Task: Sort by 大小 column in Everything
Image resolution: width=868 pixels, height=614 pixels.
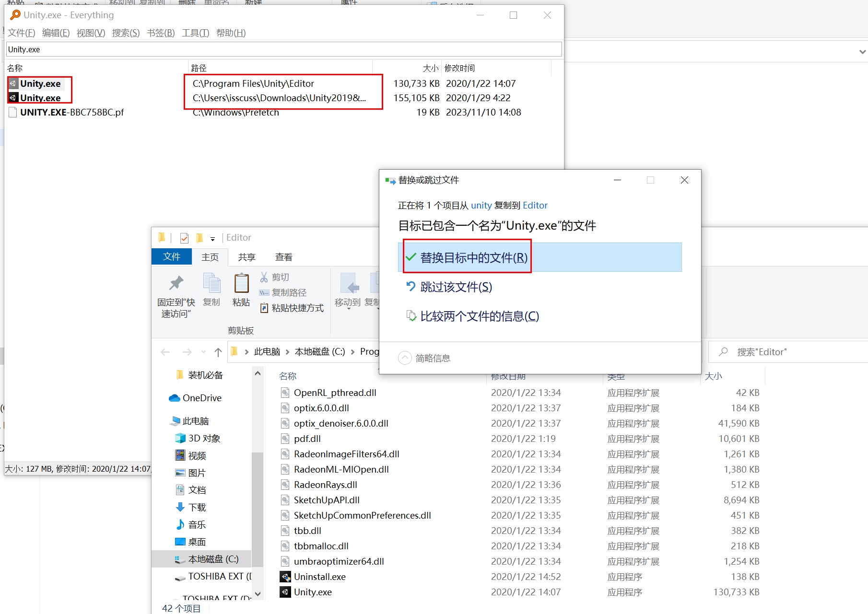Action: [430, 68]
